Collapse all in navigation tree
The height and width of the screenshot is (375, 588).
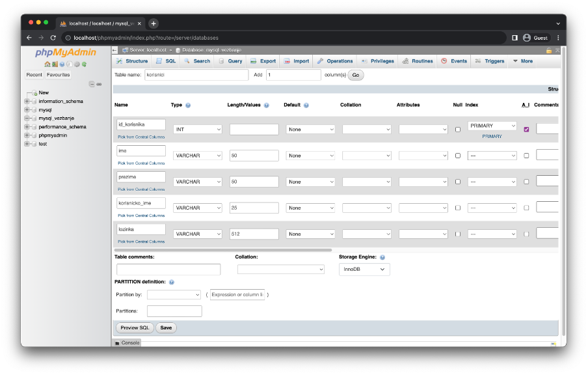coord(92,84)
